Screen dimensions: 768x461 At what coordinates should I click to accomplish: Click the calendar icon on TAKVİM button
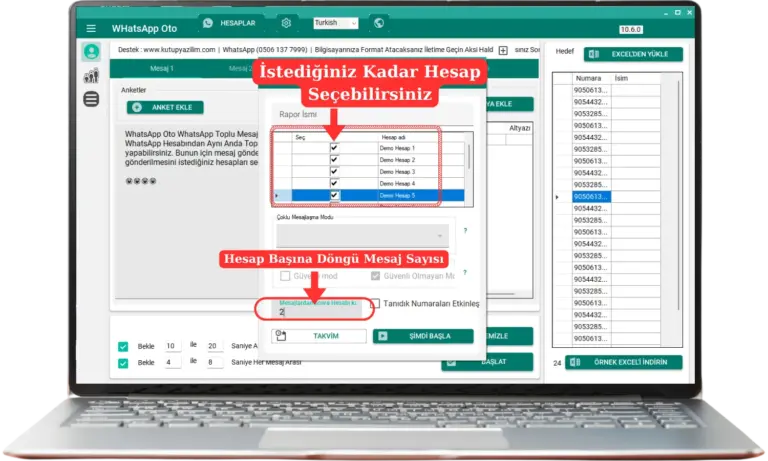coord(281,336)
